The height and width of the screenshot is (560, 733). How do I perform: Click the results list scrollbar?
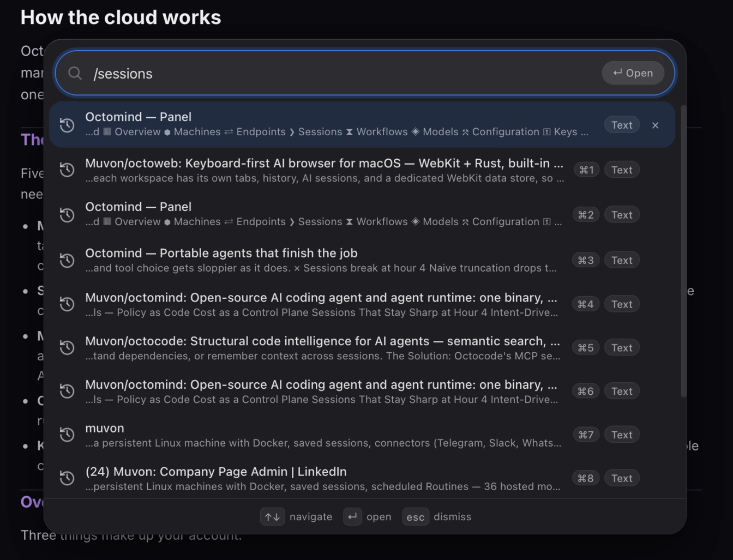(x=683, y=251)
